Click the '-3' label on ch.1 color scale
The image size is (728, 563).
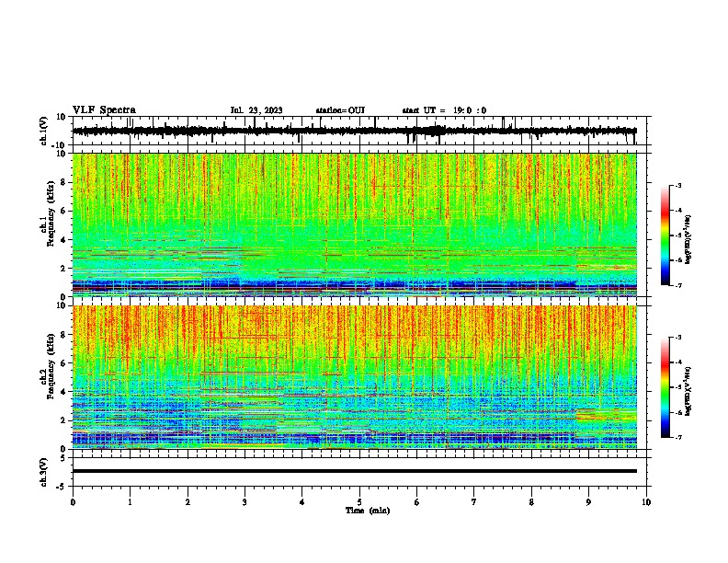(x=678, y=185)
